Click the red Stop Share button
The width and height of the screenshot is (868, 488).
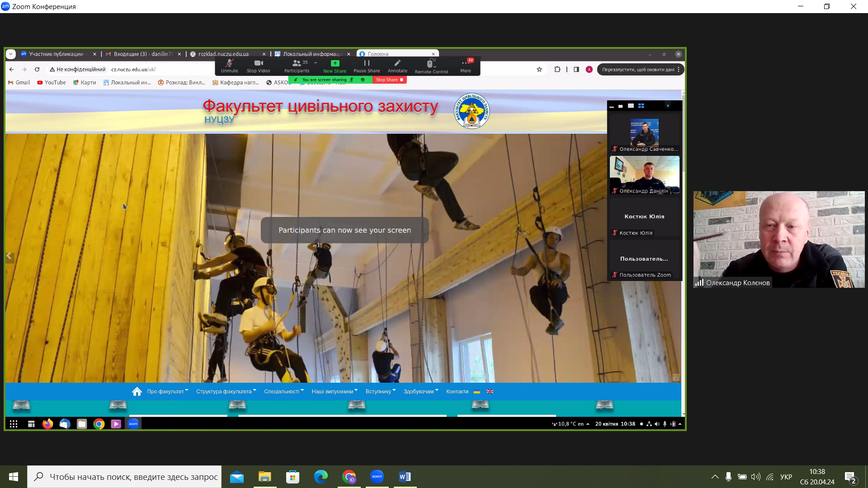390,80
